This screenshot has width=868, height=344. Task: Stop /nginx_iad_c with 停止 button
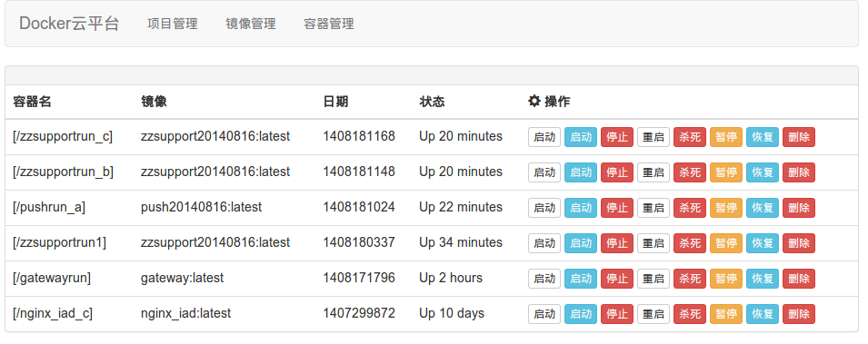[617, 314]
